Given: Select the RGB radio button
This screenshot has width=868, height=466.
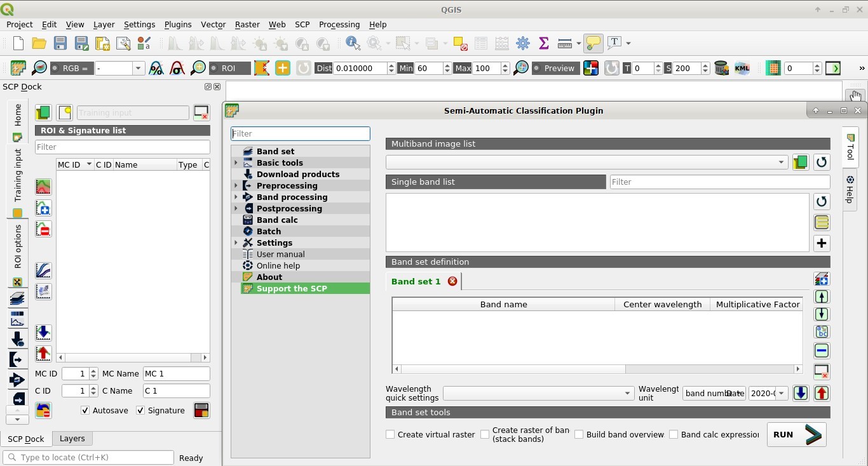Looking at the screenshot, I should pos(55,68).
